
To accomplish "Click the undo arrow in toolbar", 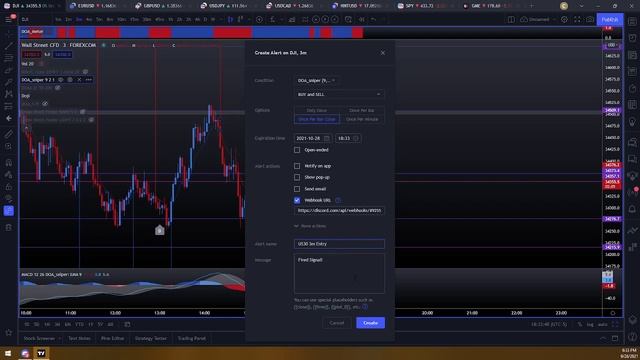I will (x=373, y=20).
